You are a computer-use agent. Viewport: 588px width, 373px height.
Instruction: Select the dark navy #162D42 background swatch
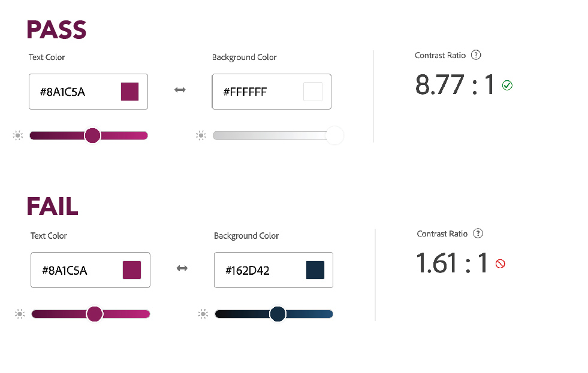click(315, 270)
